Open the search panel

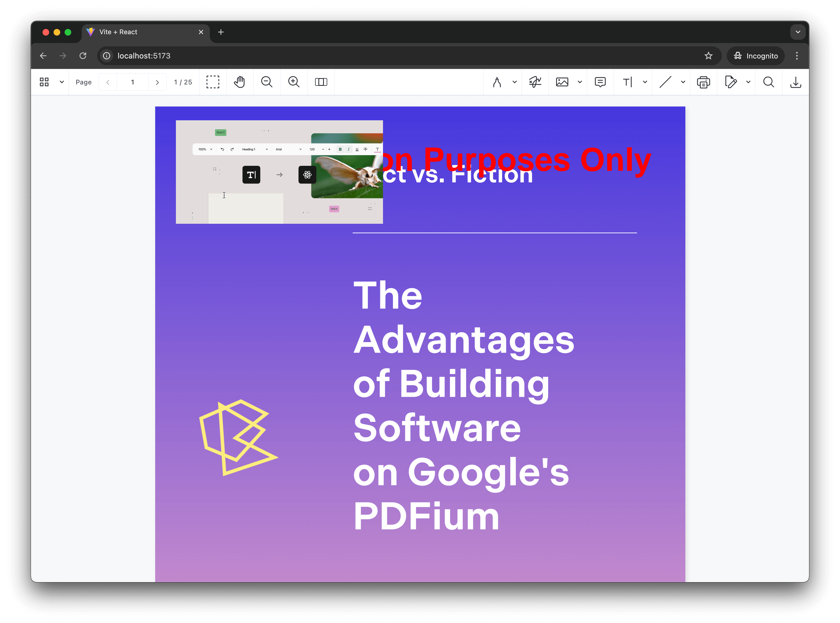769,82
